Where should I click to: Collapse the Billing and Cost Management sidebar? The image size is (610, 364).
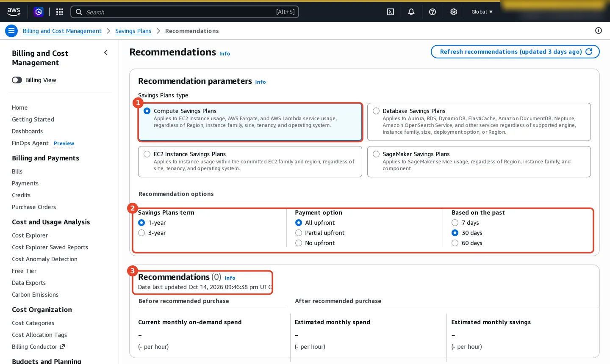click(x=106, y=52)
